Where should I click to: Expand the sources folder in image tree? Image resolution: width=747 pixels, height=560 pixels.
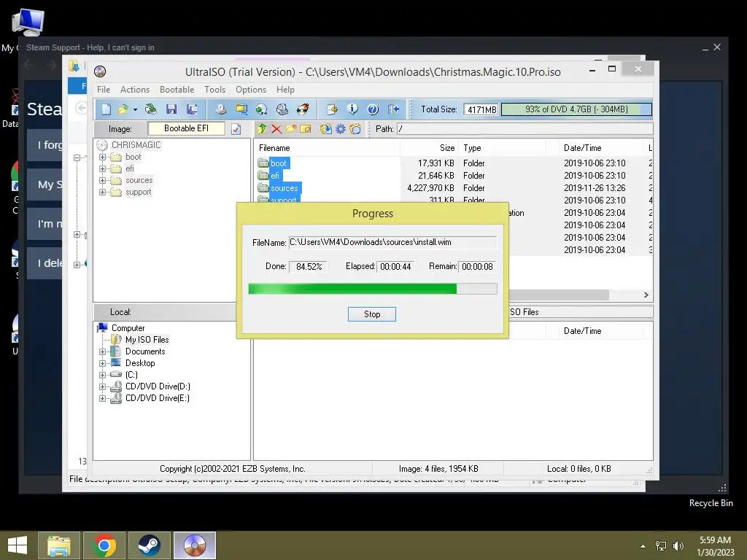click(x=102, y=181)
